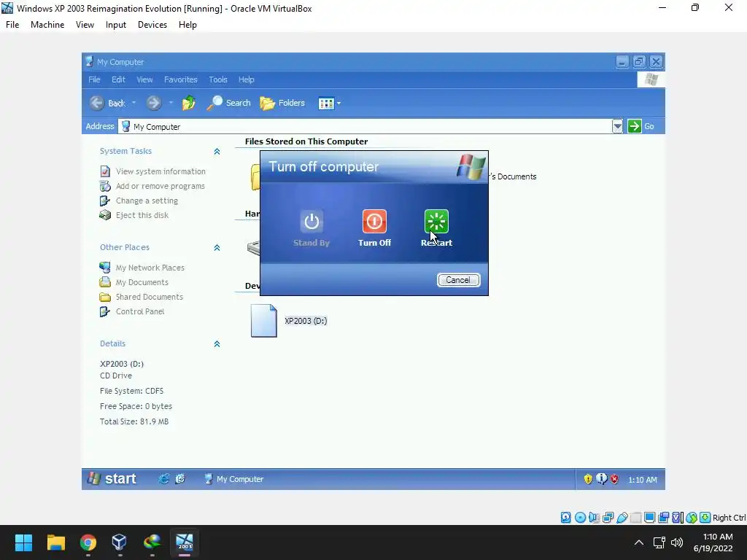Click Add or remove programs link
747x560 pixels.
[x=160, y=186]
